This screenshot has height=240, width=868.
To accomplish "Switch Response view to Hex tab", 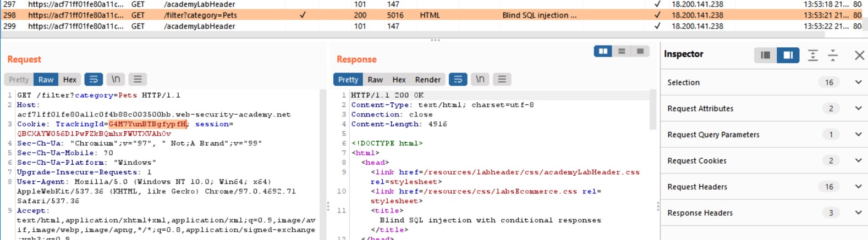I will point(399,80).
